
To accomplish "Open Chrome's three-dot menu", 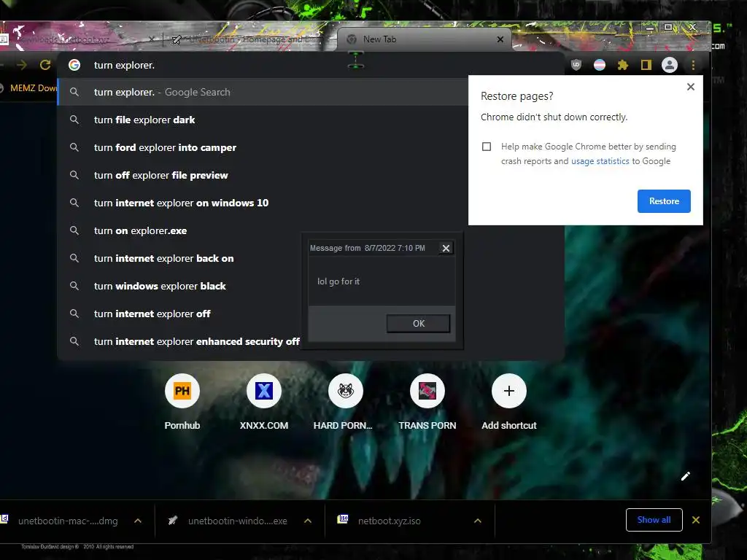I will pos(693,65).
